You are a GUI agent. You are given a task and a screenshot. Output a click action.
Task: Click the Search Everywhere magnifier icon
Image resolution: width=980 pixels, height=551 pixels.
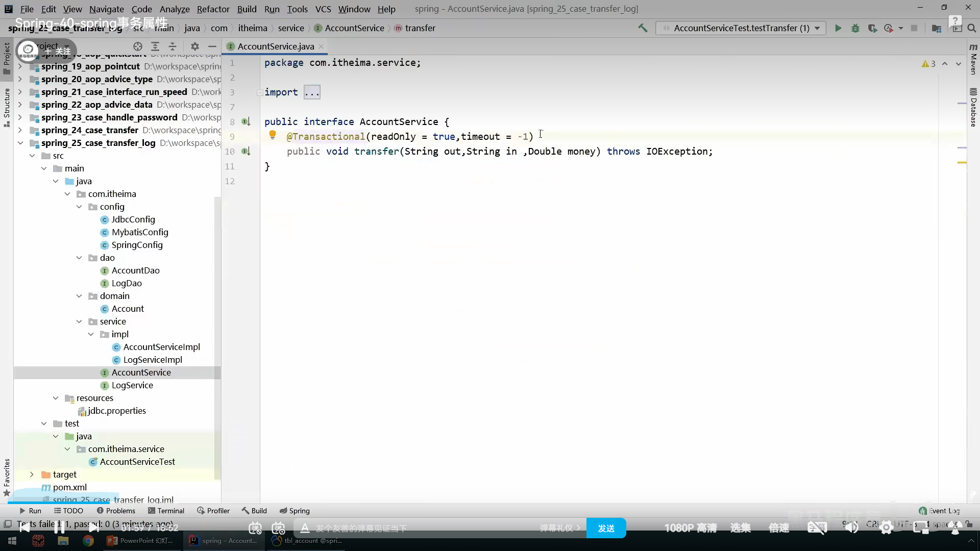pyautogui.click(x=972, y=28)
